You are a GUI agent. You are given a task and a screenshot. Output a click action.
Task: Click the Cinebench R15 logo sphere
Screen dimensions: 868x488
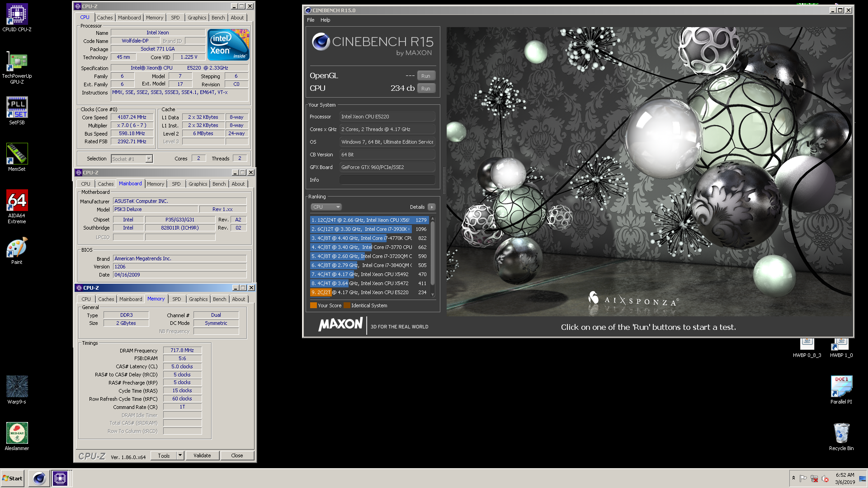point(321,42)
